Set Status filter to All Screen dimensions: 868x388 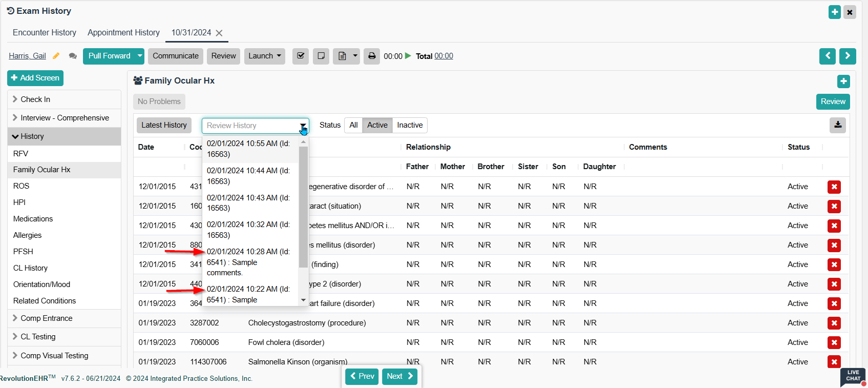point(353,125)
